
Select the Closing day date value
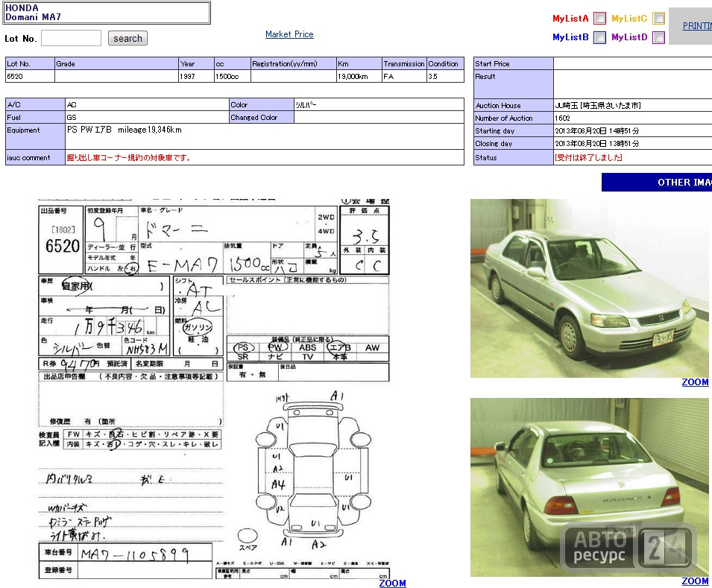tap(596, 144)
